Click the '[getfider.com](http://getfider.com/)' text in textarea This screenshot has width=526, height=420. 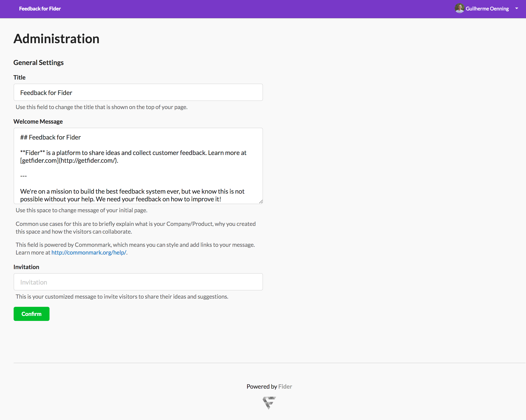click(69, 161)
